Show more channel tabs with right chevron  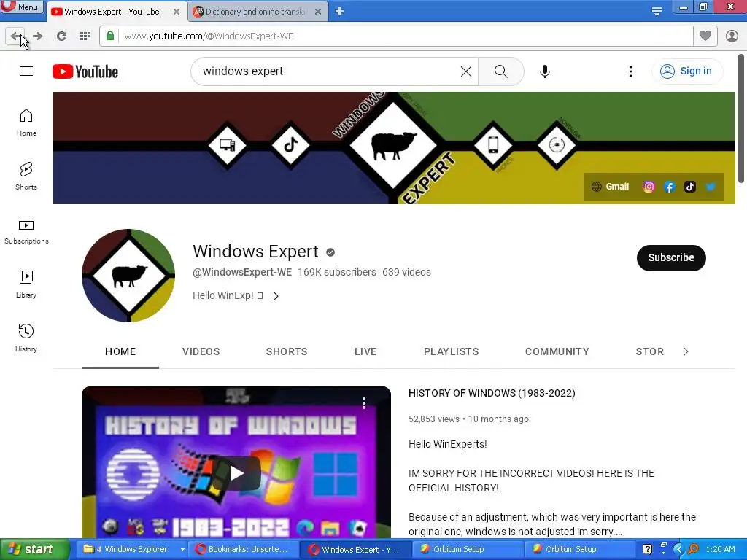686,352
